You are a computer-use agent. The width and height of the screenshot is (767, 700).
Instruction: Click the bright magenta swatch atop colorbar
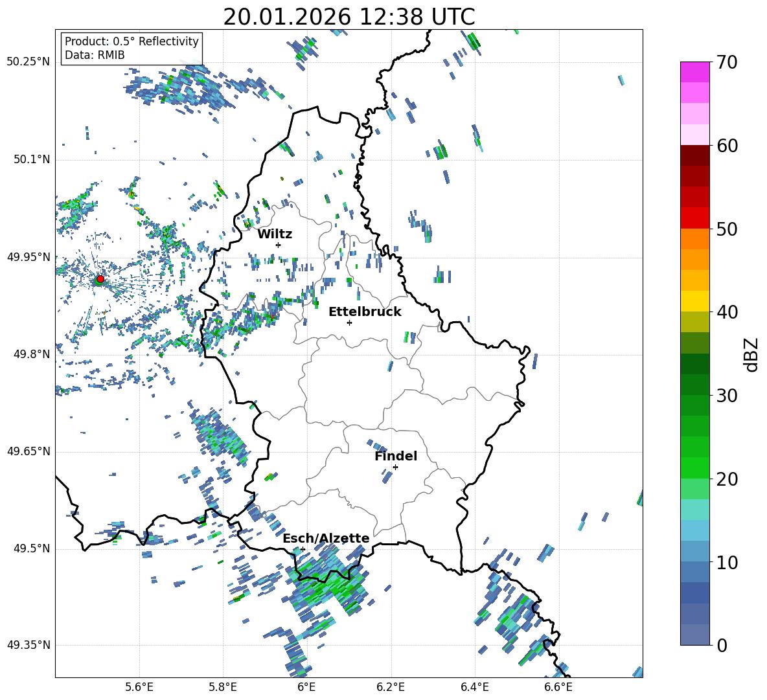[694, 72]
